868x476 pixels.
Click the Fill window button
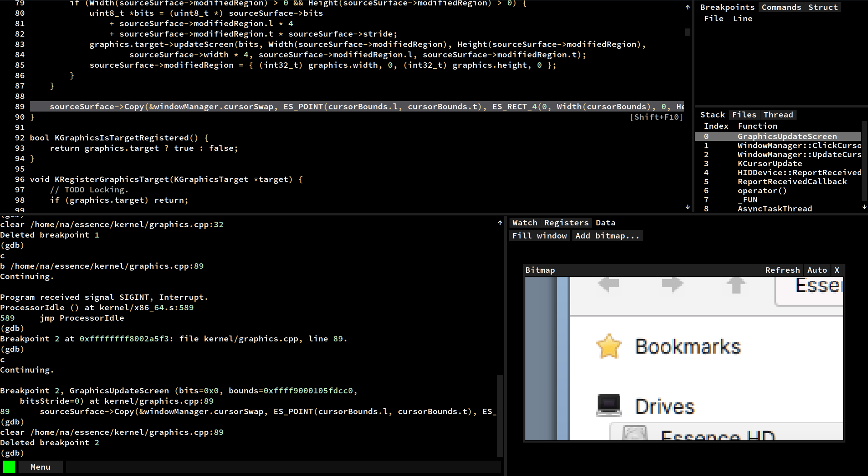pos(539,235)
